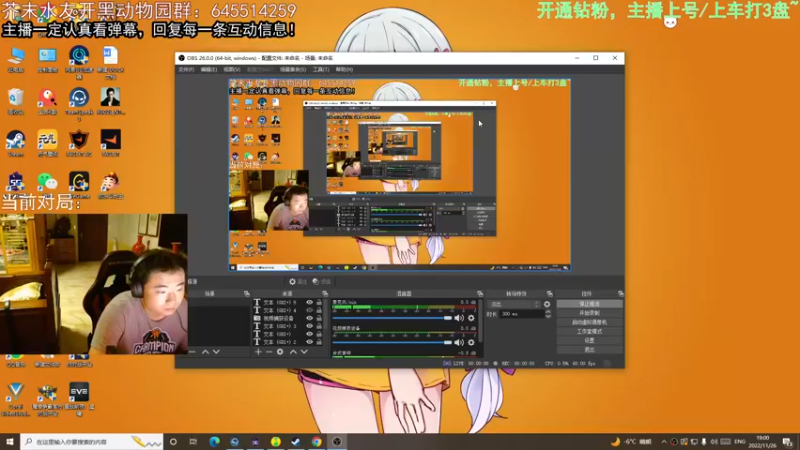800x450 pixels.
Task: Click Start Virtual Camera button
Action: [589, 322]
